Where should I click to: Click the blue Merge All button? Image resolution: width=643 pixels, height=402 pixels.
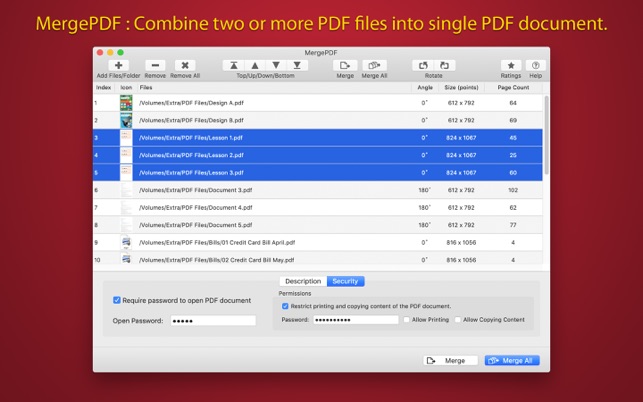512,361
